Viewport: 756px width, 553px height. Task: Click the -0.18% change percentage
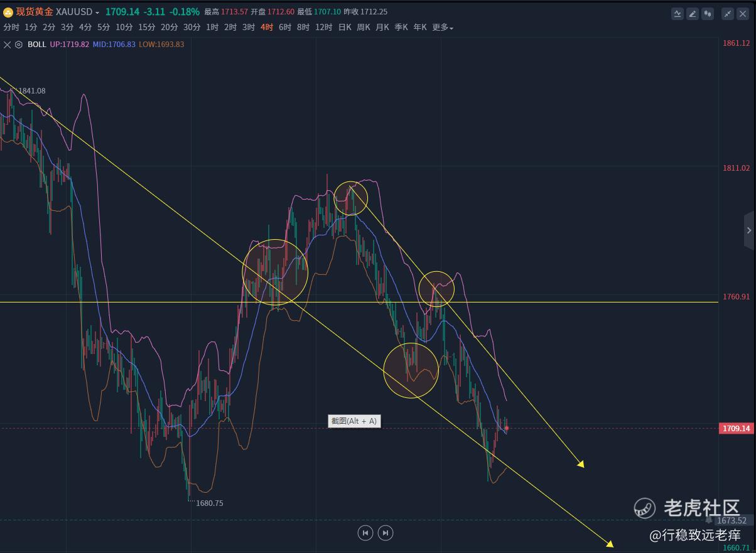coord(186,12)
